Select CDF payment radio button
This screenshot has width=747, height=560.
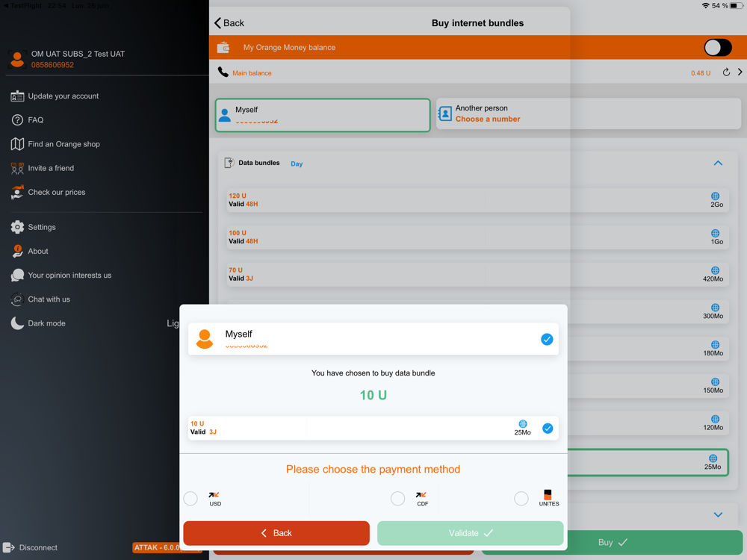click(398, 499)
